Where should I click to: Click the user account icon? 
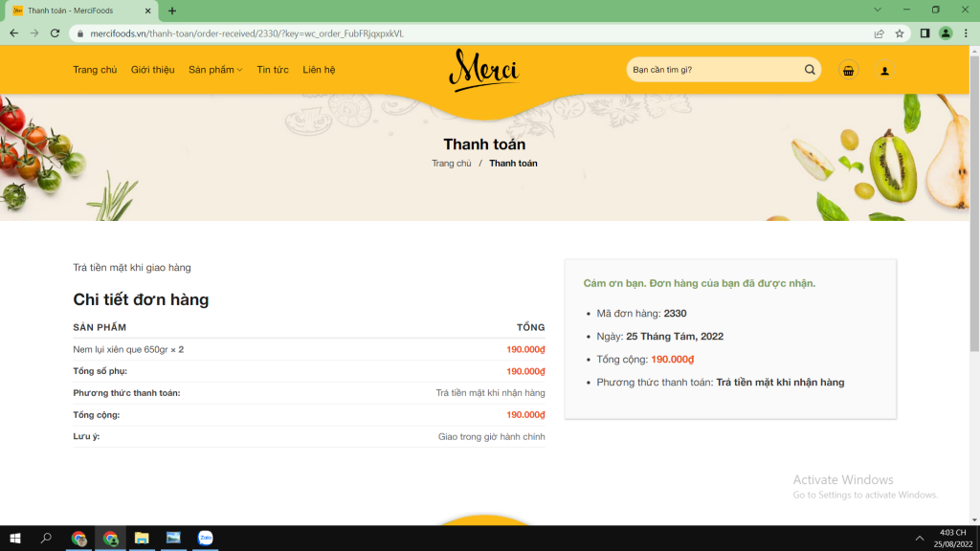click(884, 70)
